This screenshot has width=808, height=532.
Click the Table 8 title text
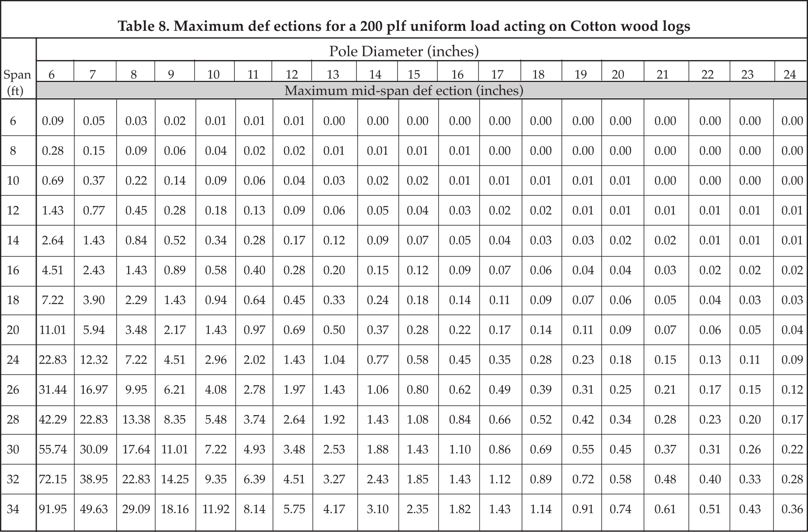(x=404, y=26)
